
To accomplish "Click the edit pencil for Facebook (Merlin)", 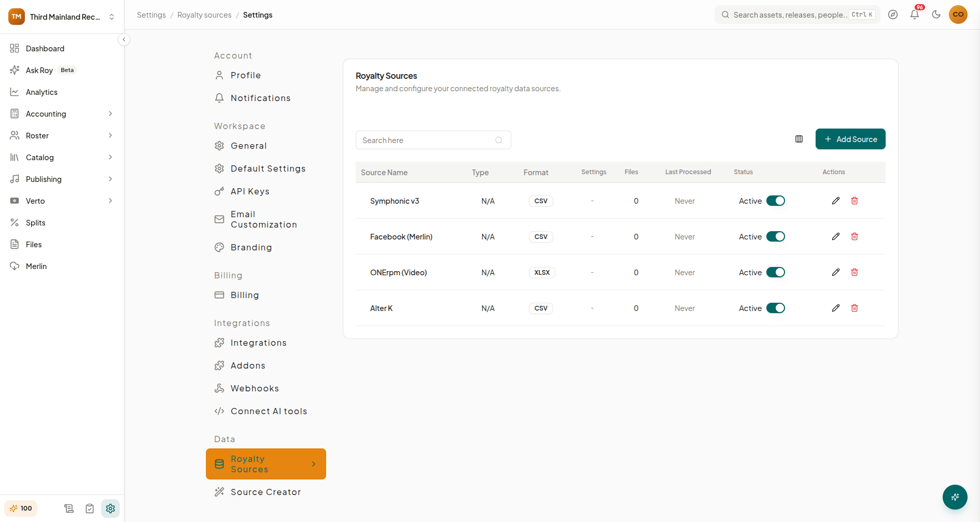I will (836, 236).
